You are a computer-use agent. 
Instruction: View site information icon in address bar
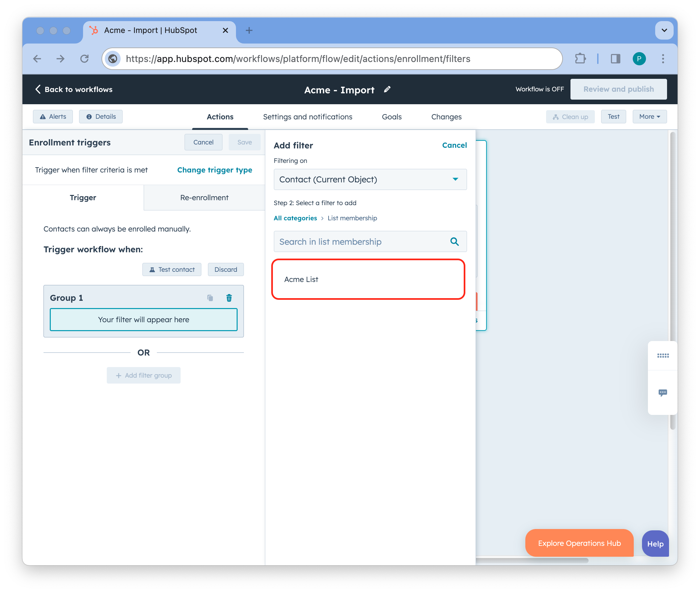[113, 59]
